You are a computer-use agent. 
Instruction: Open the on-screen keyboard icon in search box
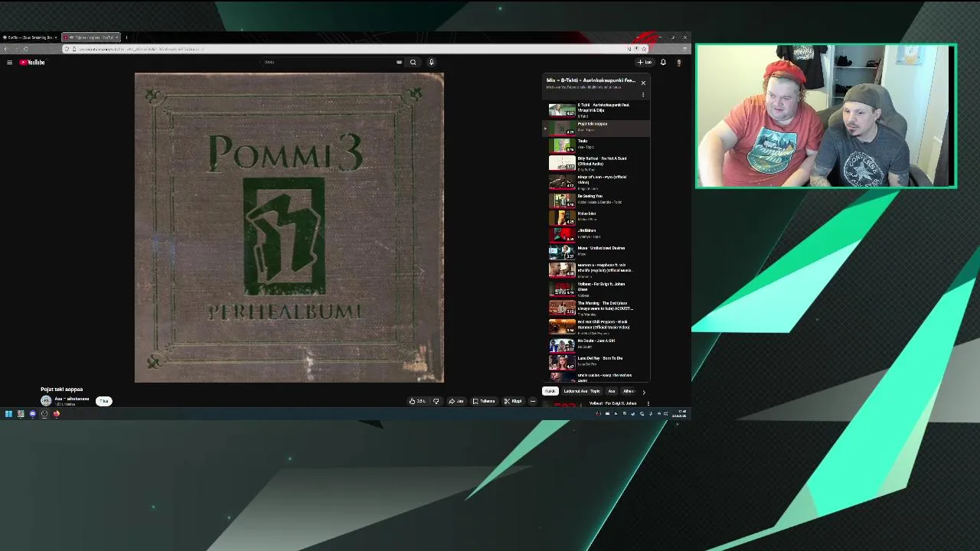(399, 62)
